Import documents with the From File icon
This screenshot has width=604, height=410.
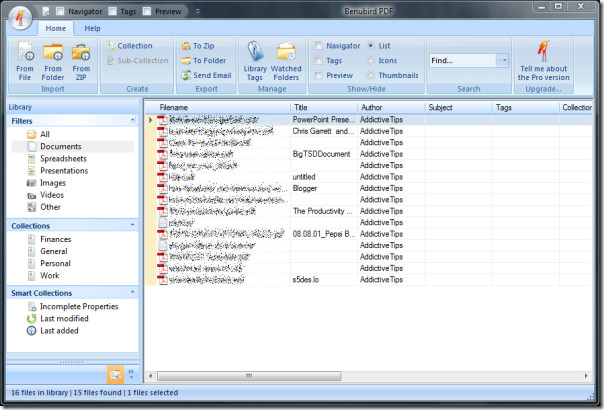point(25,61)
